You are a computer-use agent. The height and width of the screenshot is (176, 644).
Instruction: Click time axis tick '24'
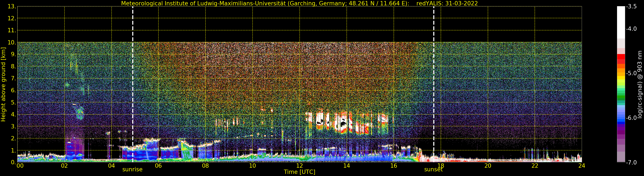coord(582,166)
